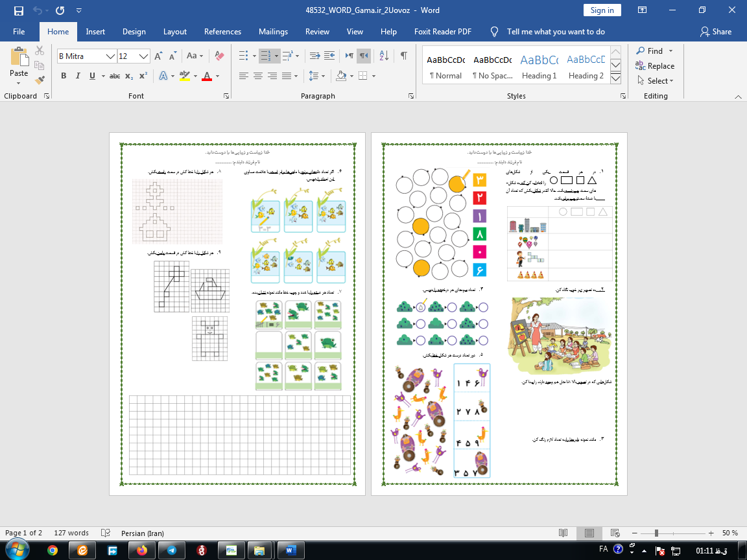Open Telegram from the taskbar
This screenshot has height=560, width=747.
[171, 550]
